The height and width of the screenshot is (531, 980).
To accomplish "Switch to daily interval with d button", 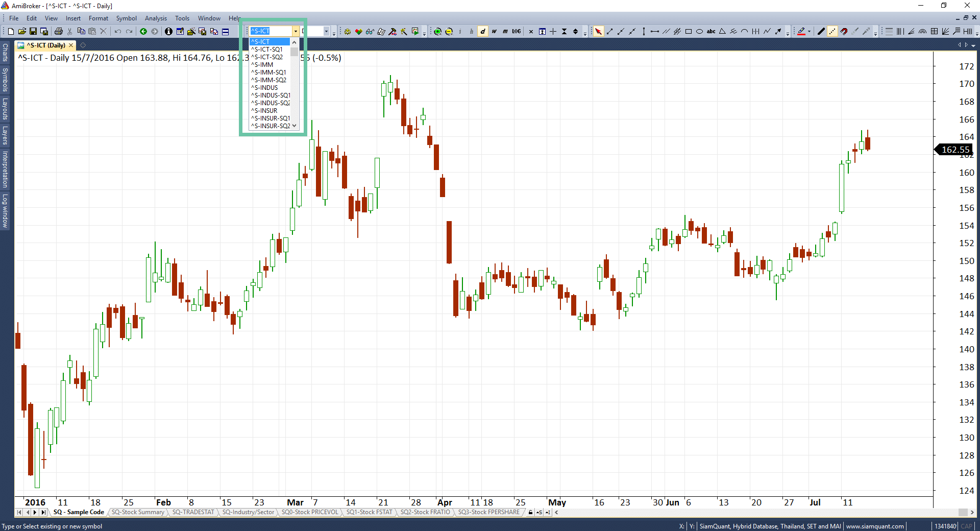I will pyautogui.click(x=483, y=32).
